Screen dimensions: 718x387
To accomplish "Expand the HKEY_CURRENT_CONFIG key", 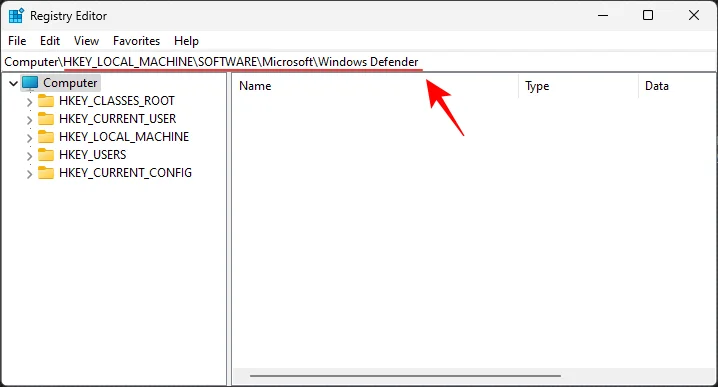I will 29,174.
